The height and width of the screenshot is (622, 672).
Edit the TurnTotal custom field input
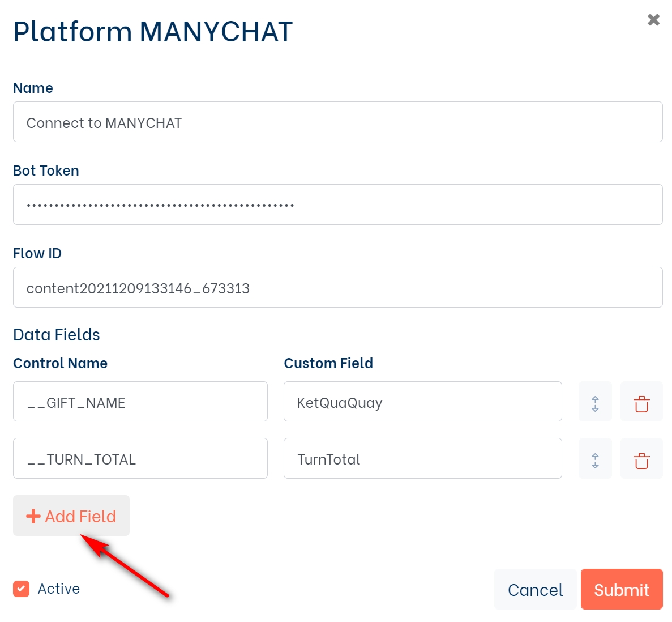tap(422, 458)
